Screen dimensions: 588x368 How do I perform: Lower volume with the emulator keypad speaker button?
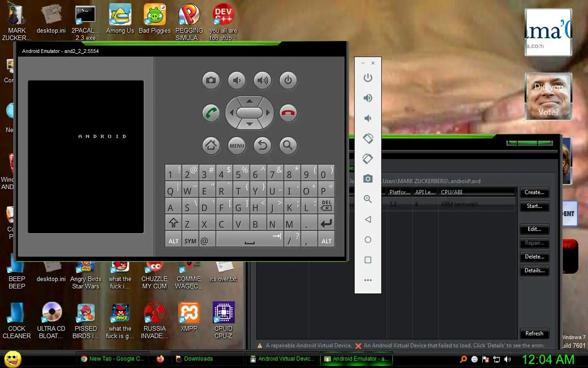coord(237,80)
